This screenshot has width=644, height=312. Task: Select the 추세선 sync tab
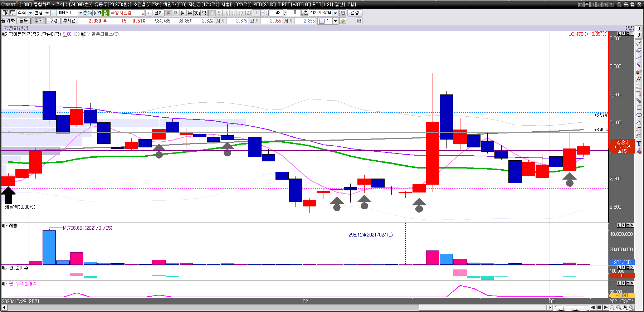pyautogui.click(x=69, y=21)
